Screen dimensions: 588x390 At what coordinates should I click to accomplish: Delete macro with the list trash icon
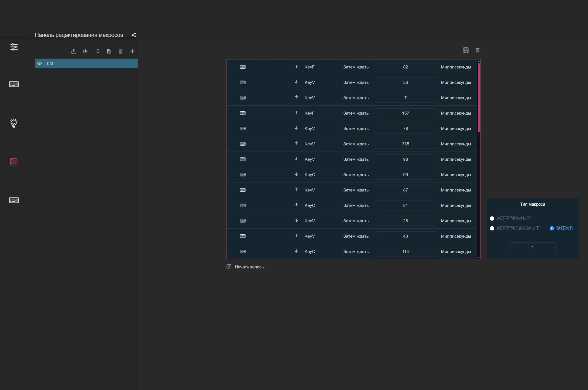121,51
